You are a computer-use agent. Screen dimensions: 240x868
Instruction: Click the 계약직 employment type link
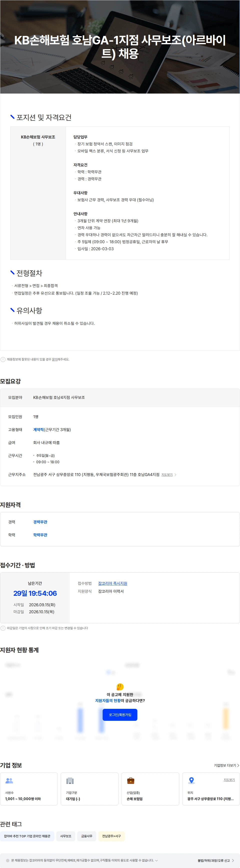point(38,430)
